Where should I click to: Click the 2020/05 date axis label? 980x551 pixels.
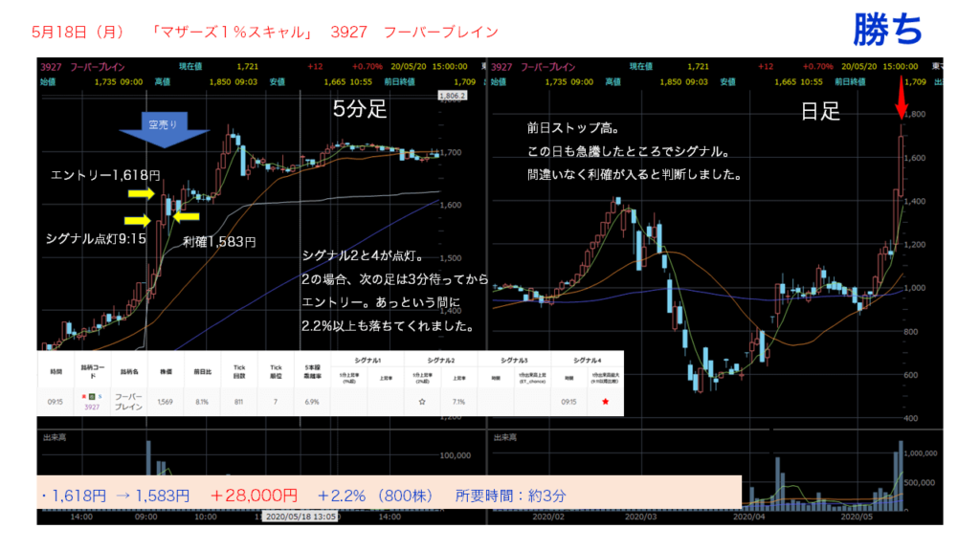(x=857, y=517)
